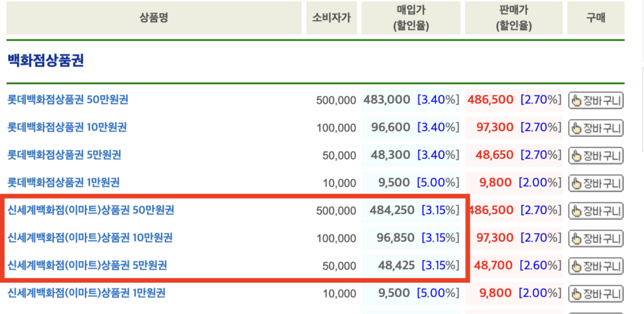Image resolution: width=644 pixels, height=314 pixels.
Task: Click 장바구니 for Shinsegae 5만원권
Action: [x=596, y=266]
